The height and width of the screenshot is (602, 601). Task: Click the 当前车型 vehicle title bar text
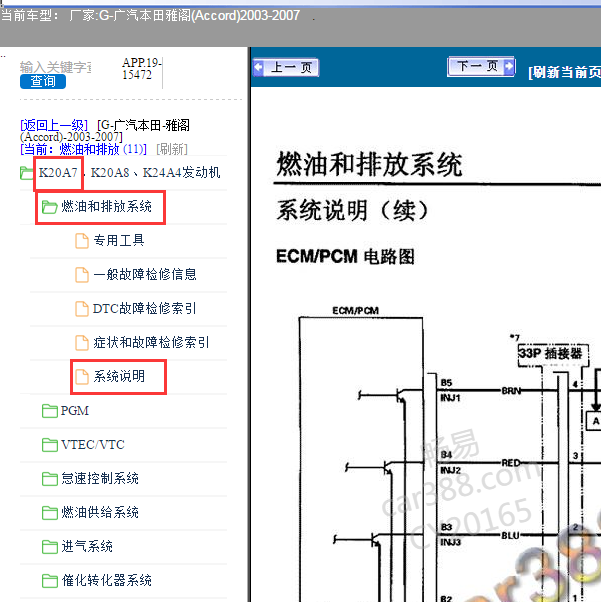[150, 16]
